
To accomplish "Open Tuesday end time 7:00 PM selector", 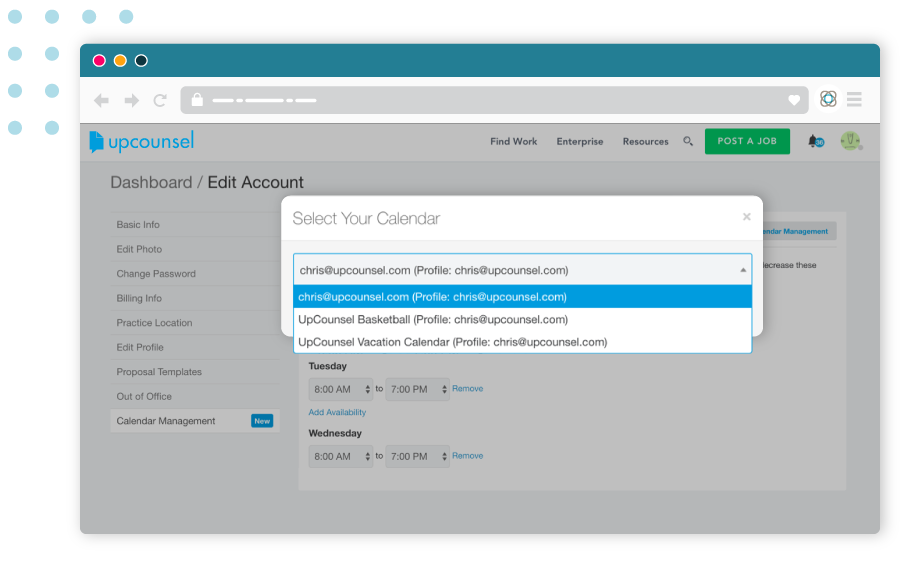I will (417, 389).
